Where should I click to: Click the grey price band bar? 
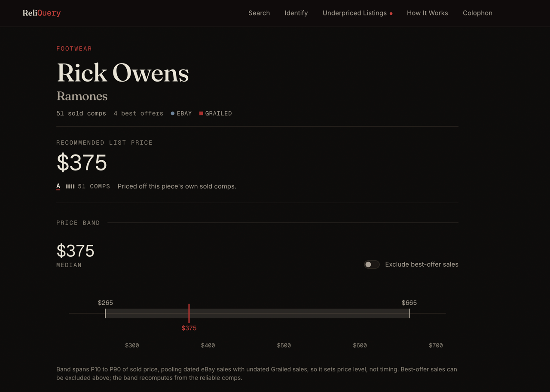(x=257, y=313)
